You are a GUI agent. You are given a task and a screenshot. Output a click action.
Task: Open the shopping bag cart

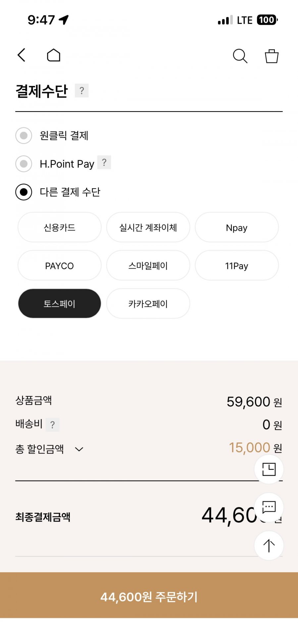[x=272, y=56]
